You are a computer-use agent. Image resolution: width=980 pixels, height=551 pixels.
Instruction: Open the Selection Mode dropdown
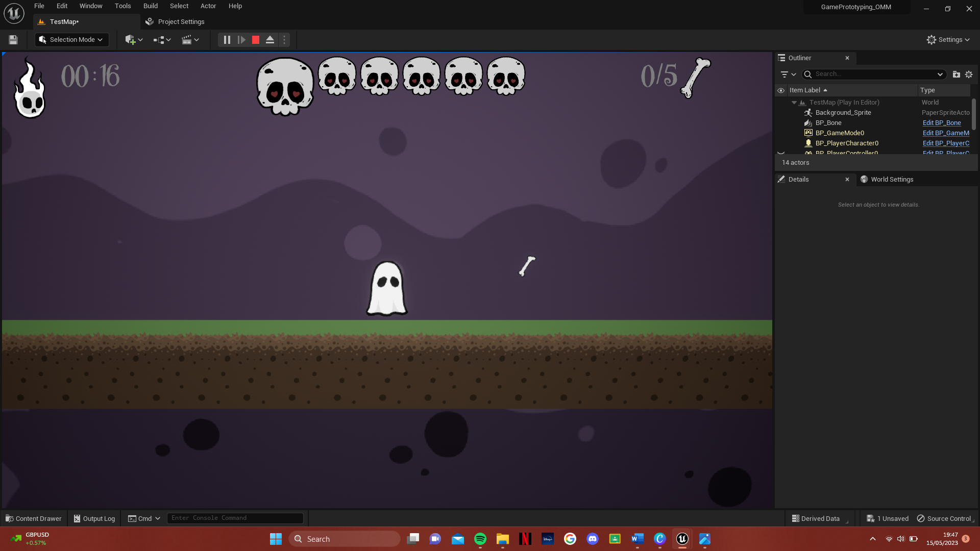point(71,40)
